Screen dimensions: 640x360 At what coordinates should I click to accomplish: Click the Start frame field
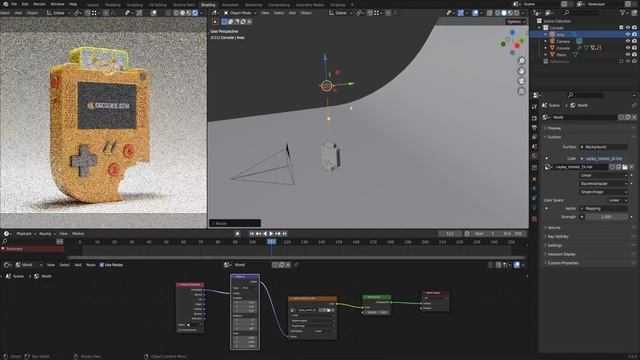click(484, 234)
